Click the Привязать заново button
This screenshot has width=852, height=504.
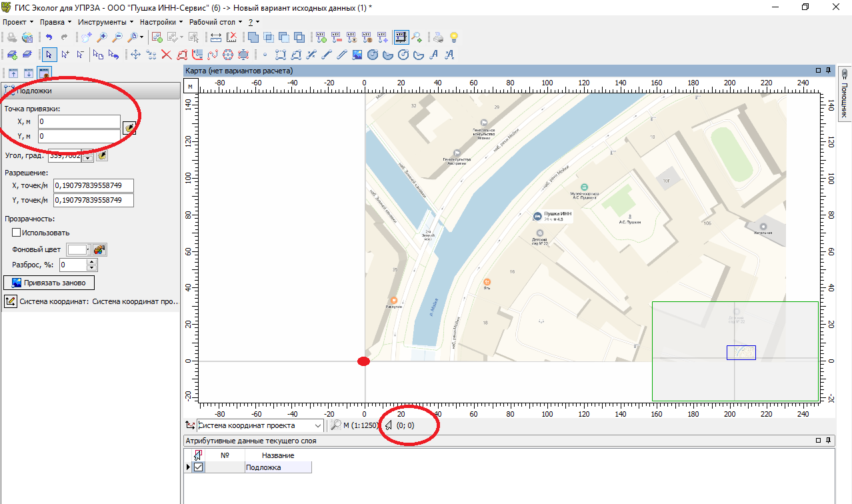click(x=49, y=283)
